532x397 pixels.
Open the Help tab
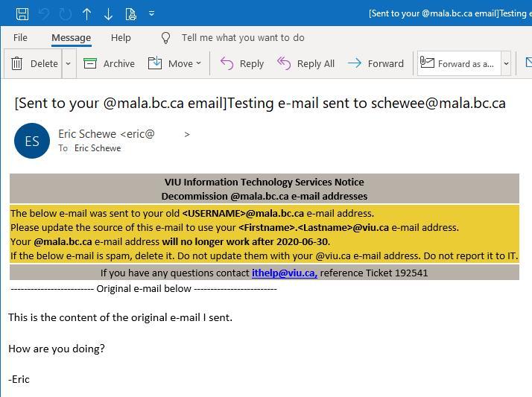(121, 38)
